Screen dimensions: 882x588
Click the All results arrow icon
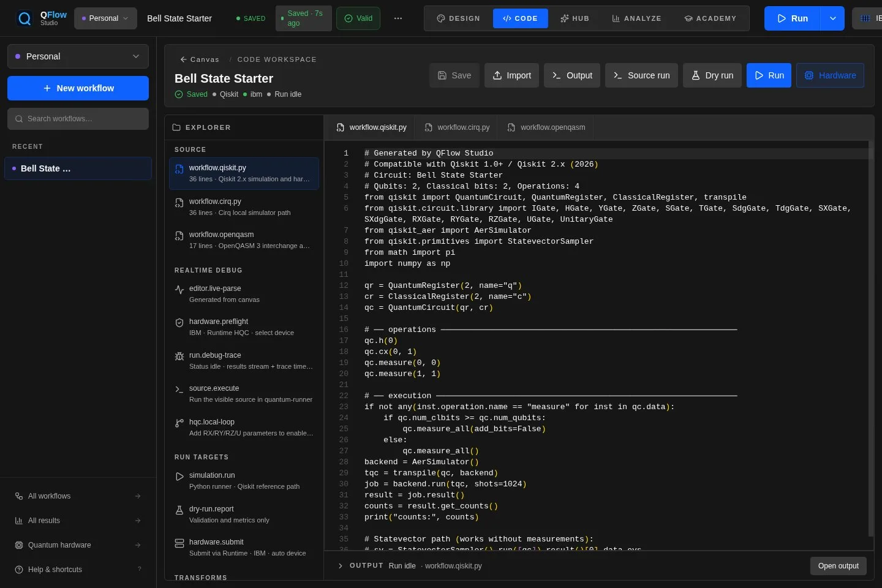138,521
